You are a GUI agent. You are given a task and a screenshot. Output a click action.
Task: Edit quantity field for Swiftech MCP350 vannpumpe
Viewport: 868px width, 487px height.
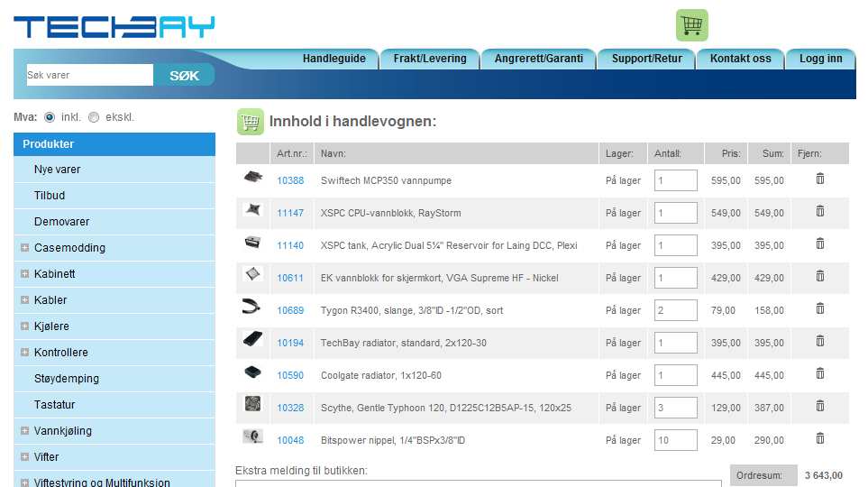tap(675, 180)
